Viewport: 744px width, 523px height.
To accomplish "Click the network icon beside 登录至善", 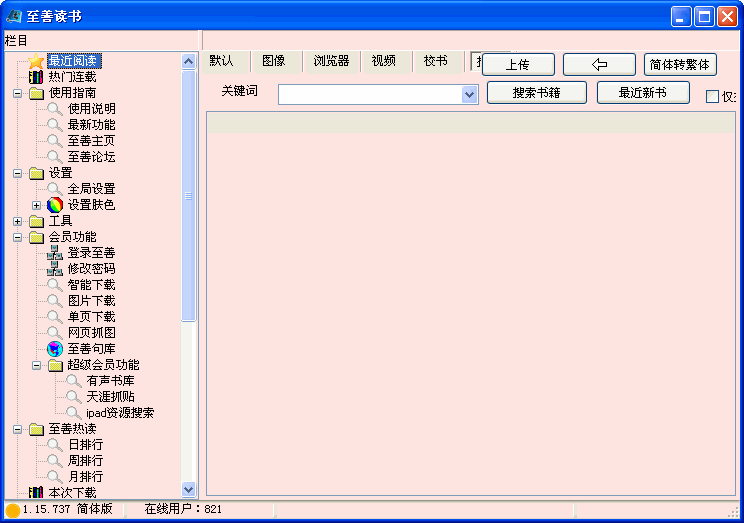I will pyautogui.click(x=55, y=253).
